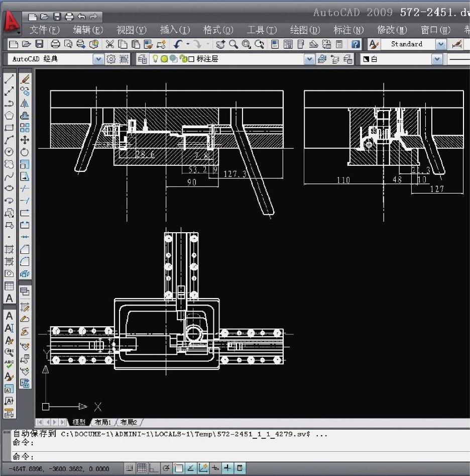
Task: Select the Hatch tool
Action: coord(9,249)
